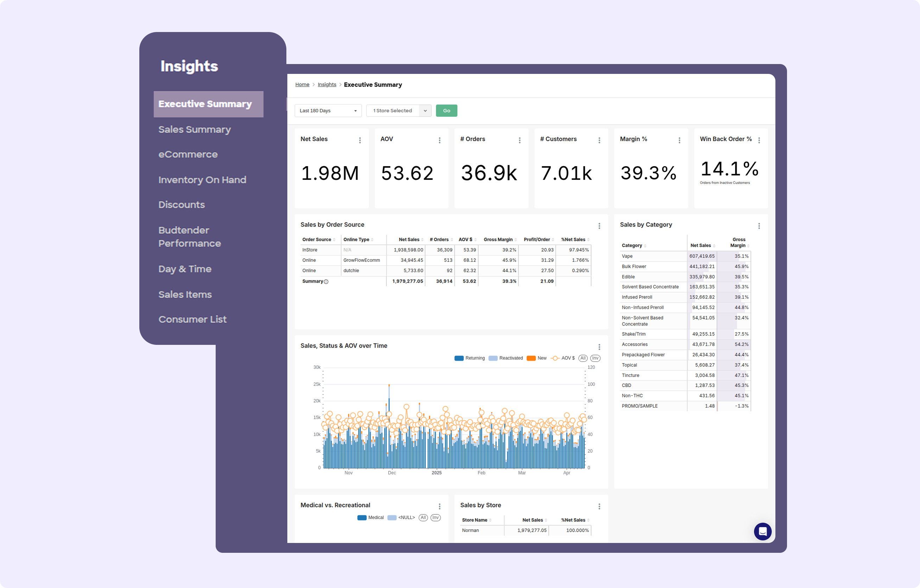Open the Net Sales card kebab menu
920x588 pixels.
coord(360,140)
